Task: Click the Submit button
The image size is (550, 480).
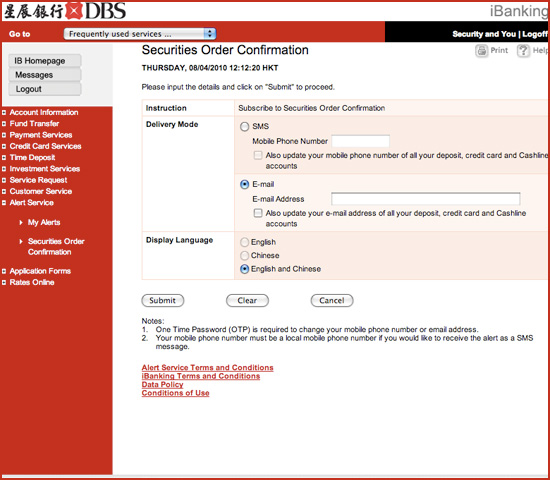Action: 163,300
